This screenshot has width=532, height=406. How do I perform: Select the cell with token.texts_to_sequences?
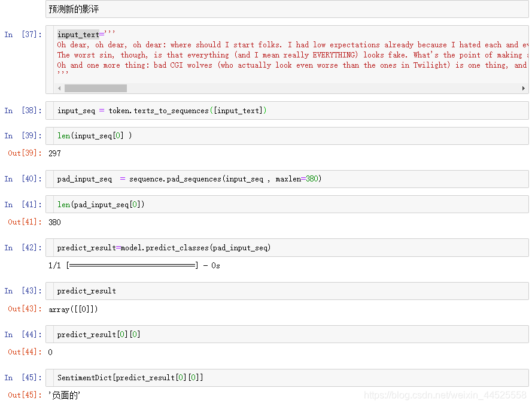point(287,111)
